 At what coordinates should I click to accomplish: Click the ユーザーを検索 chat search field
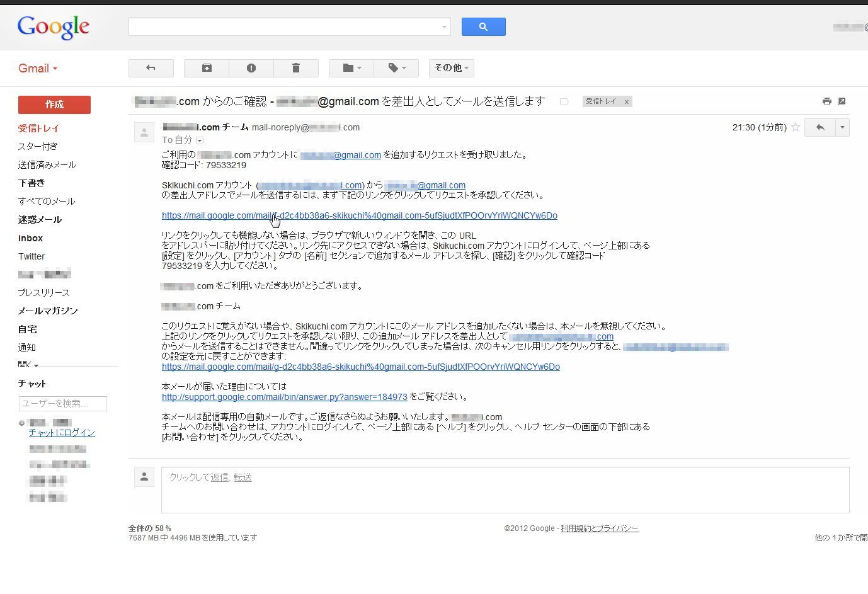pyautogui.click(x=63, y=403)
